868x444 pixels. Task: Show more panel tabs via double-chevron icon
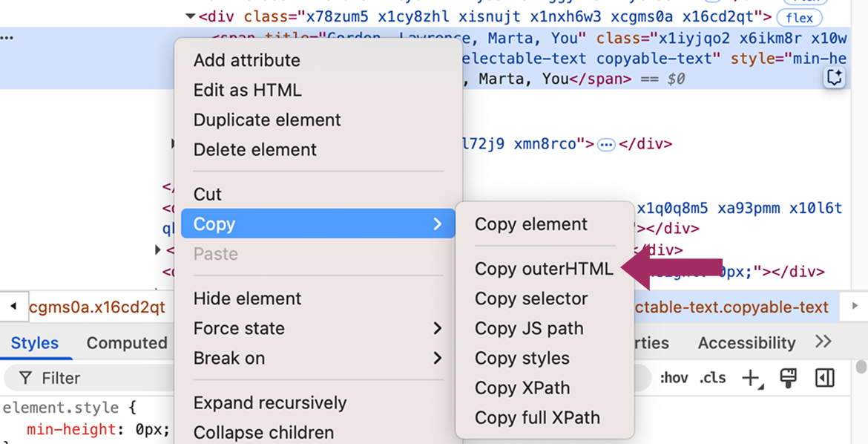tap(823, 342)
